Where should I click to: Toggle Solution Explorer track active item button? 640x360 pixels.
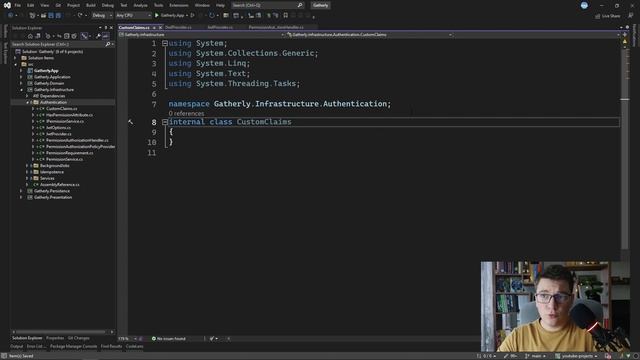(x=84, y=36)
